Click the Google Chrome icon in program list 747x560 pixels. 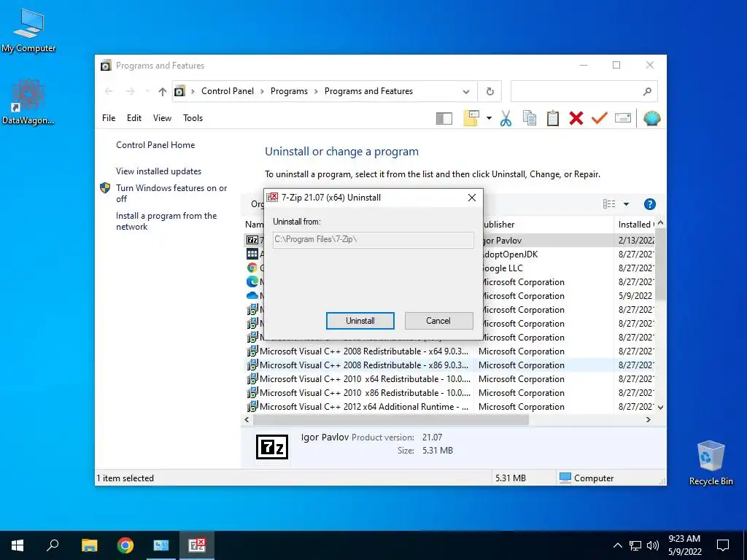(252, 268)
